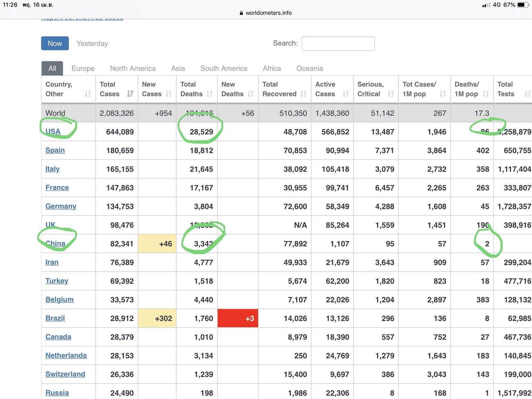Switch to the Asia tab
Screen dimensions: 532x399
point(178,68)
